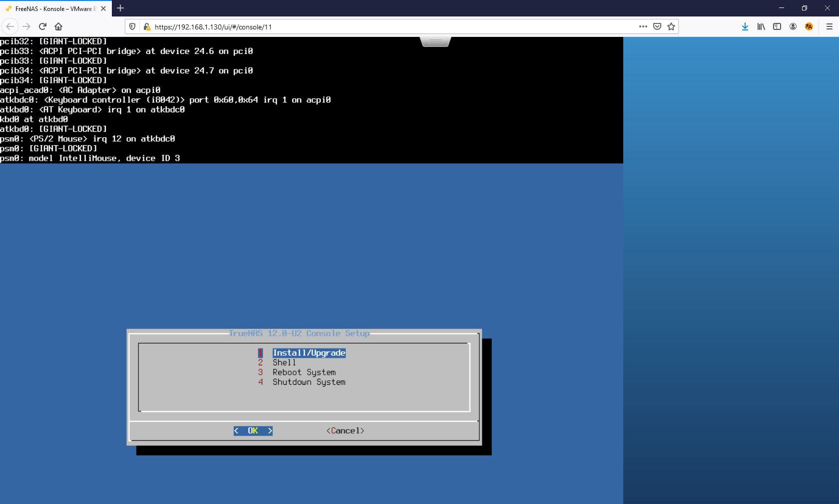This screenshot has height=504, width=839.
Task: Click the browser forward arrow
Action: pyautogui.click(x=26, y=26)
